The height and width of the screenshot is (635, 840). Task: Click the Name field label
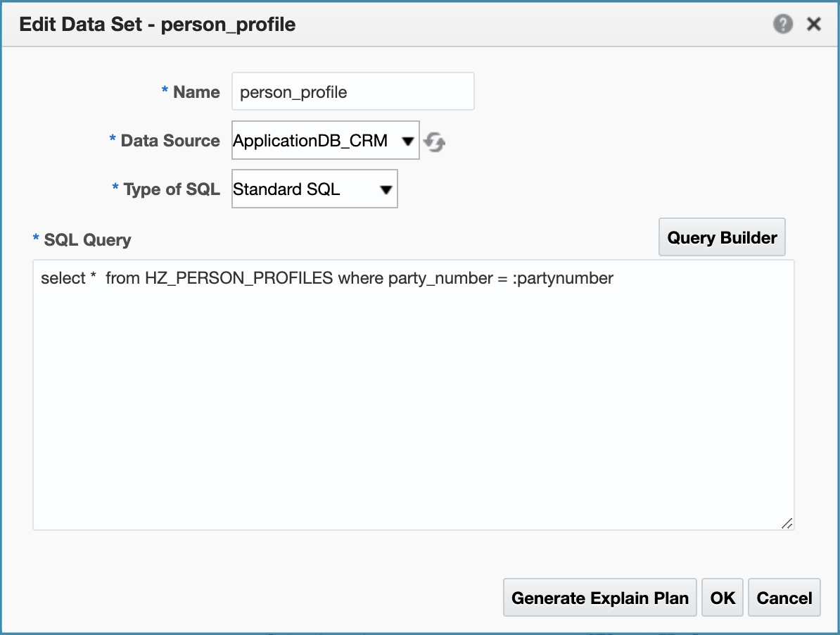pyautogui.click(x=196, y=92)
